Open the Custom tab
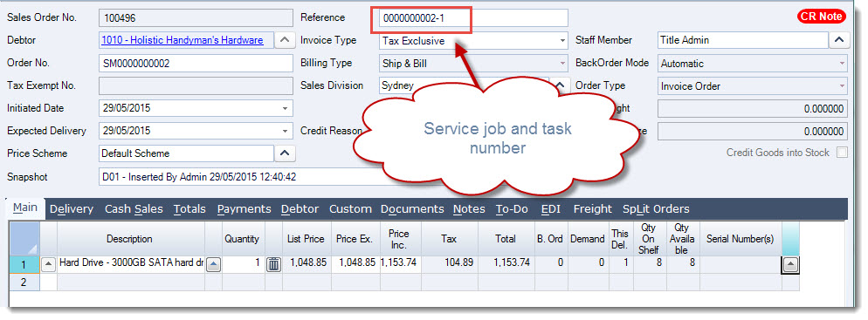 [350, 209]
